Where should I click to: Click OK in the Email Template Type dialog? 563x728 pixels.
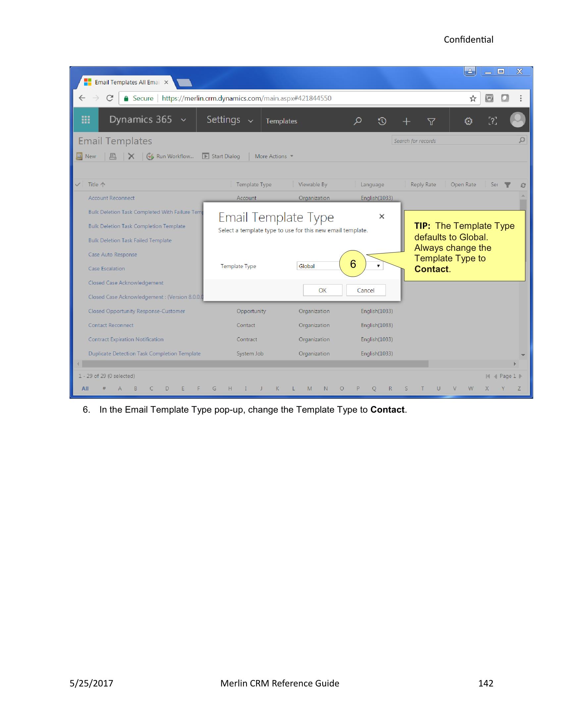click(x=322, y=290)
